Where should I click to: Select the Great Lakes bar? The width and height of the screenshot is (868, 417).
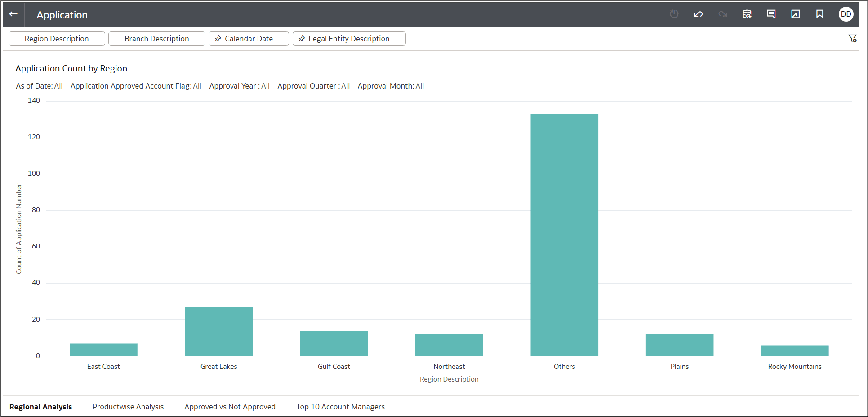pos(219,332)
